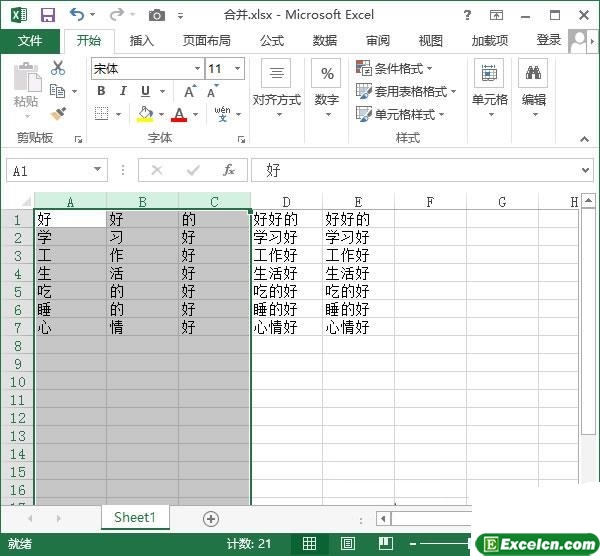The width and height of the screenshot is (600, 556).
Task: Toggle Underline formatting
Action: (145, 91)
